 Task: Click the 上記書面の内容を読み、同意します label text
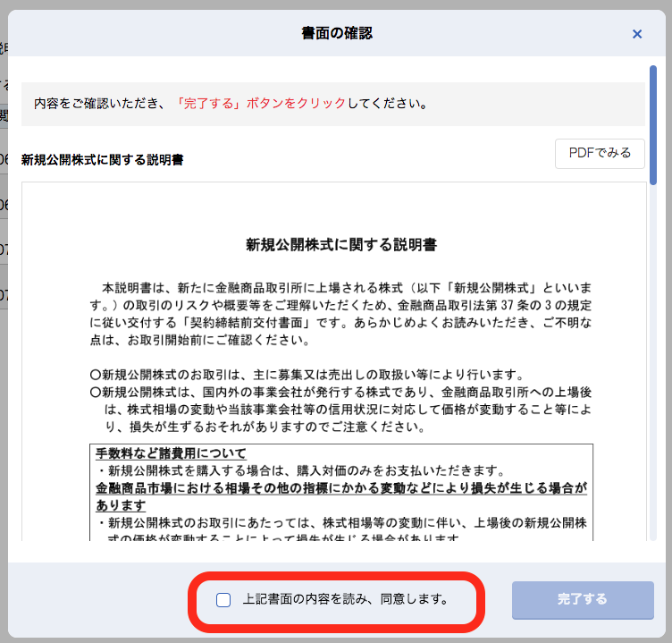[345, 599]
